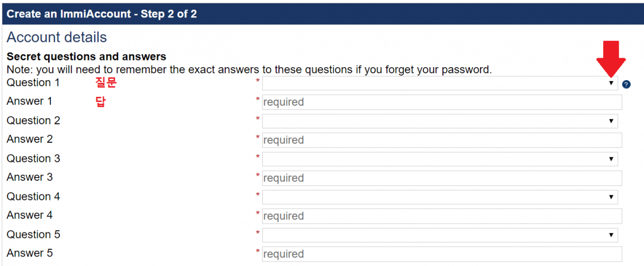Click the Question 3 dropdown arrow
Image resolution: width=644 pixels, height=266 pixels.
point(612,160)
